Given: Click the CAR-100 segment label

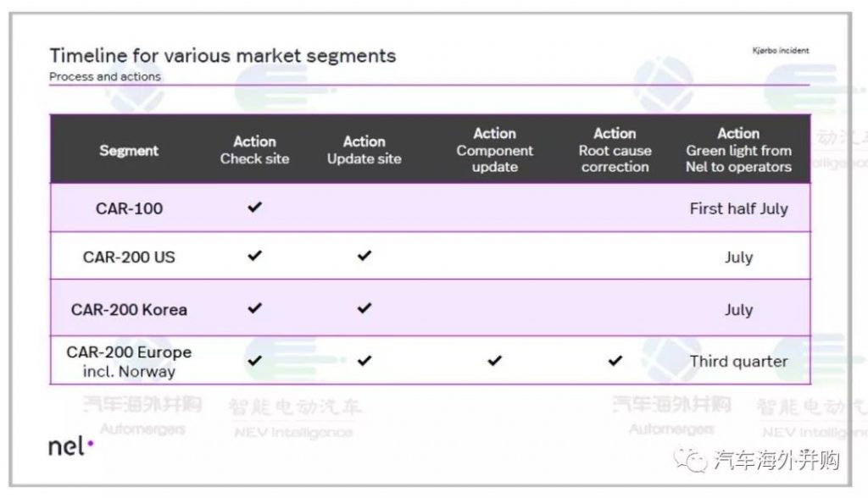Looking at the screenshot, I should tap(129, 208).
